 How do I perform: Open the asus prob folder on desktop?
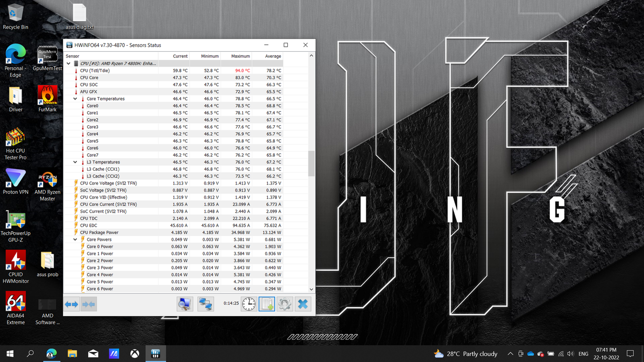[47, 264]
